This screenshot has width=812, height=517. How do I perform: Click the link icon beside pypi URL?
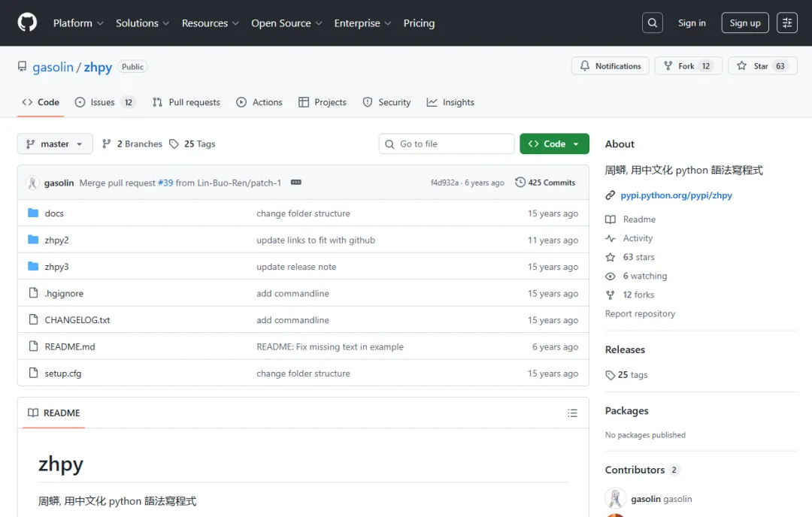point(610,195)
